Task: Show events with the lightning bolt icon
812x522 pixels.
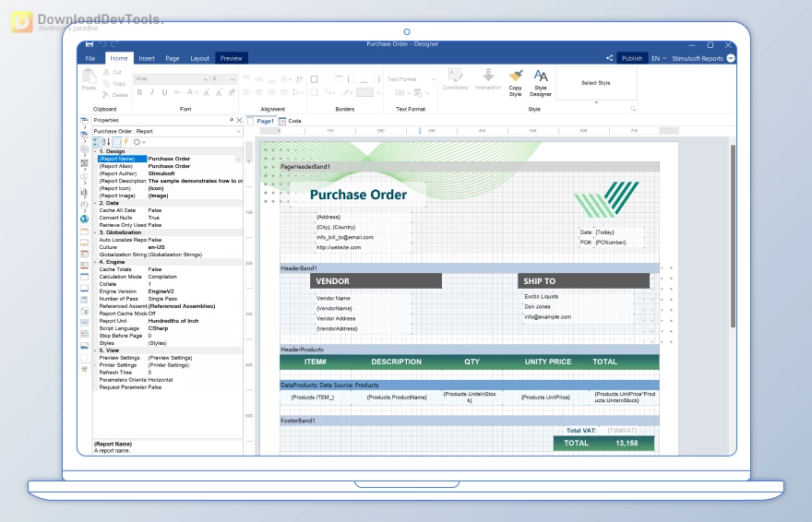Action: coord(125,142)
